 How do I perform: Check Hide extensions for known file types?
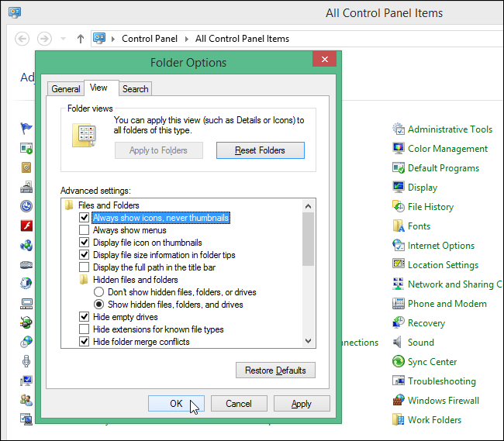click(85, 329)
